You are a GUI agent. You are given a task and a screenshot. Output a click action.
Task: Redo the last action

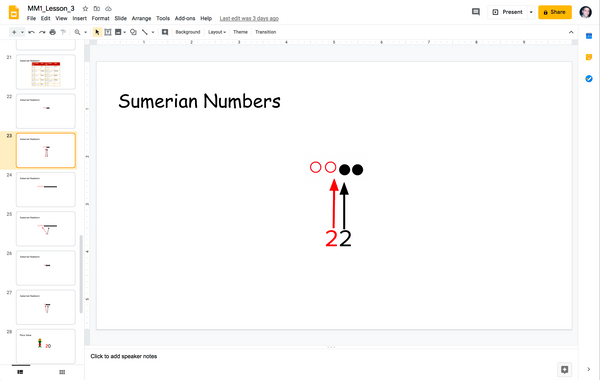pos(42,32)
